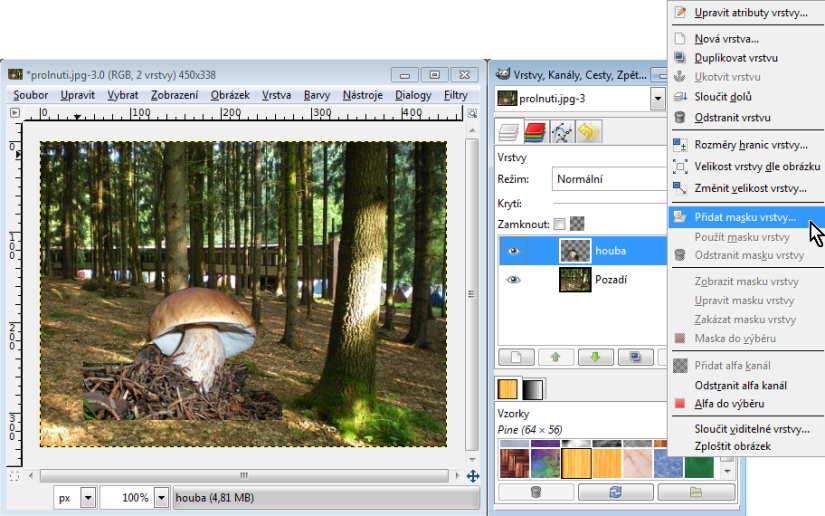The height and width of the screenshot is (516, 825).
Task: Open the prolnuti.jpg-3 image selector dropdown
Action: pos(657,98)
